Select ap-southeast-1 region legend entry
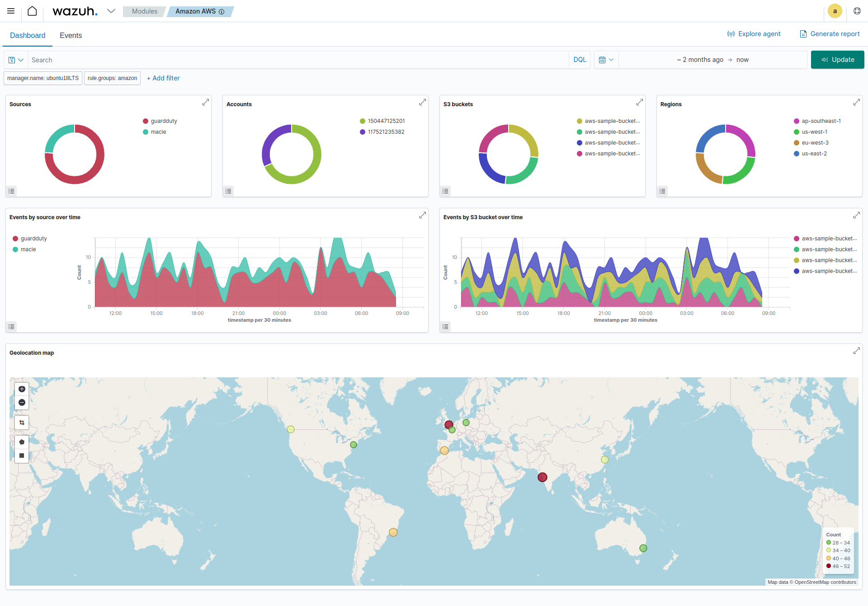Viewport: 868px width, 606px height. coord(817,121)
